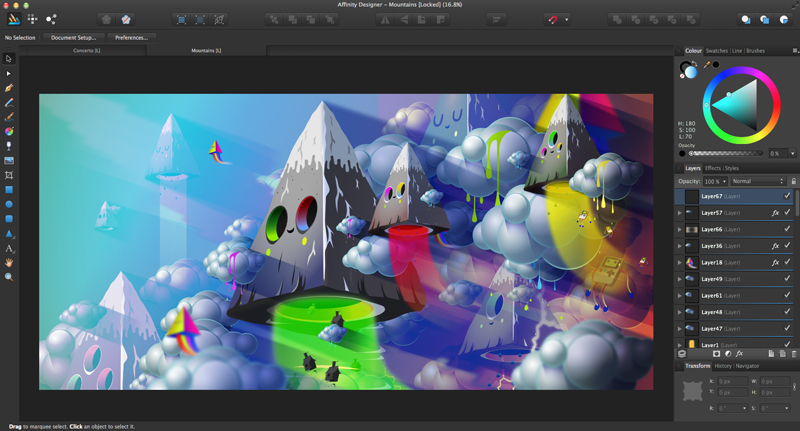Open the layer Opacity 100% dropdown

tap(714, 181)
